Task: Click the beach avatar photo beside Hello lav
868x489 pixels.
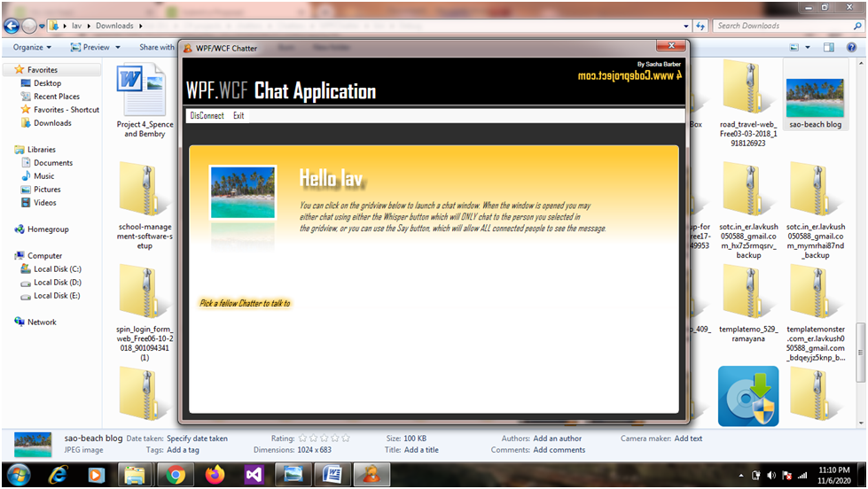Action: pos(243,192)
